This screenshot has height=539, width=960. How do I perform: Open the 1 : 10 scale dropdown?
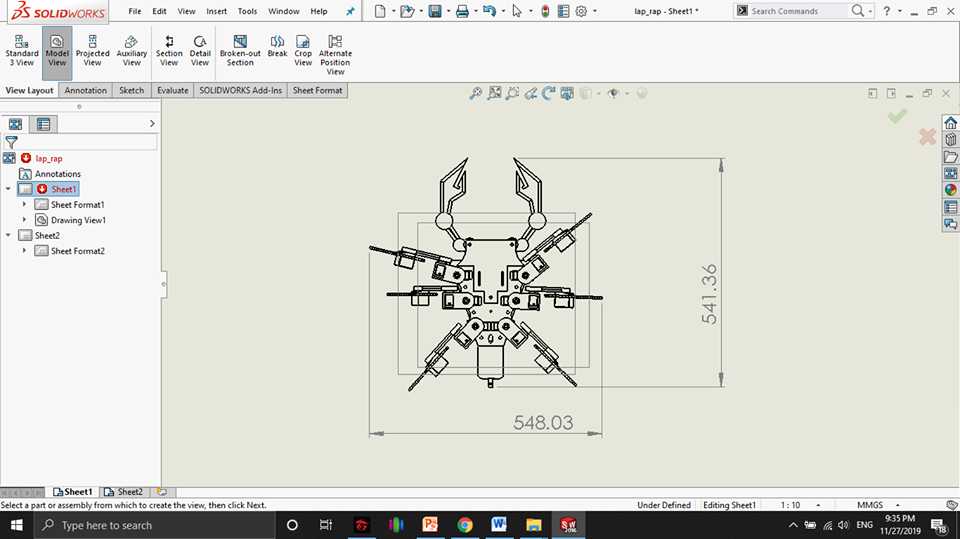(819, 505)
